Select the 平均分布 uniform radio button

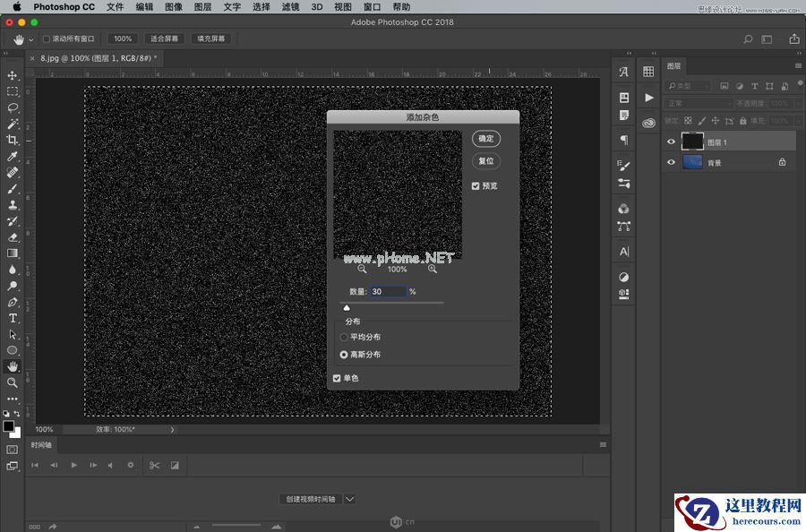pyautogui.click(x=344, y=337)
